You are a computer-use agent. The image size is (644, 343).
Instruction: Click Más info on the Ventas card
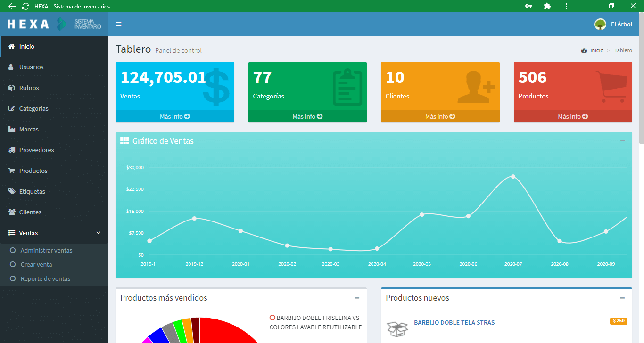[174, 116]
